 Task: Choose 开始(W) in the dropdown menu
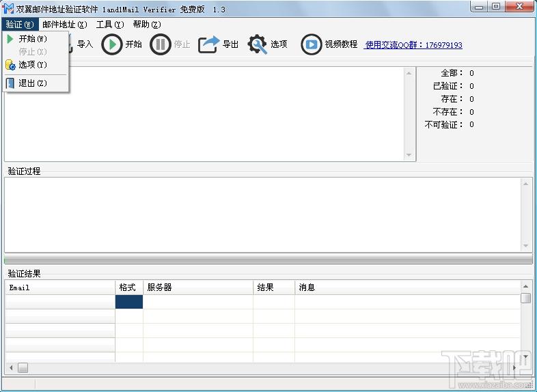(36, 39)
